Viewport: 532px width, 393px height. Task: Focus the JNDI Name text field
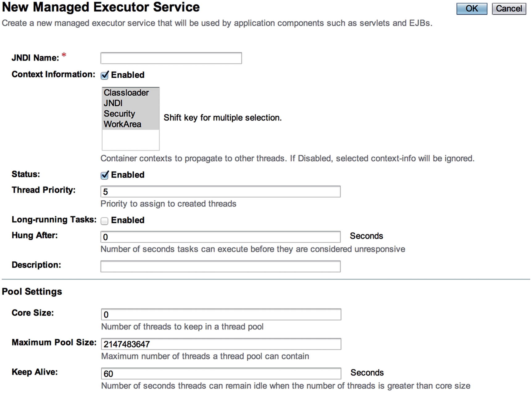(x=171, y=58)
